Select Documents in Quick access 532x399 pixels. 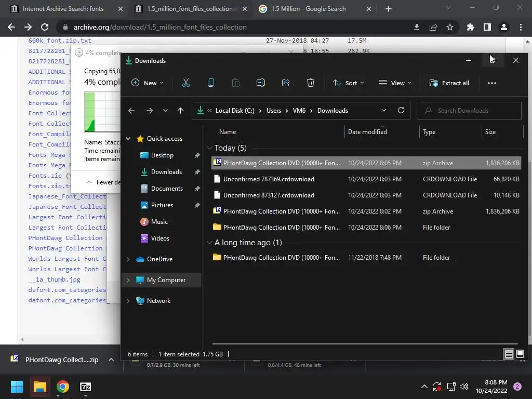pos(167,188)
